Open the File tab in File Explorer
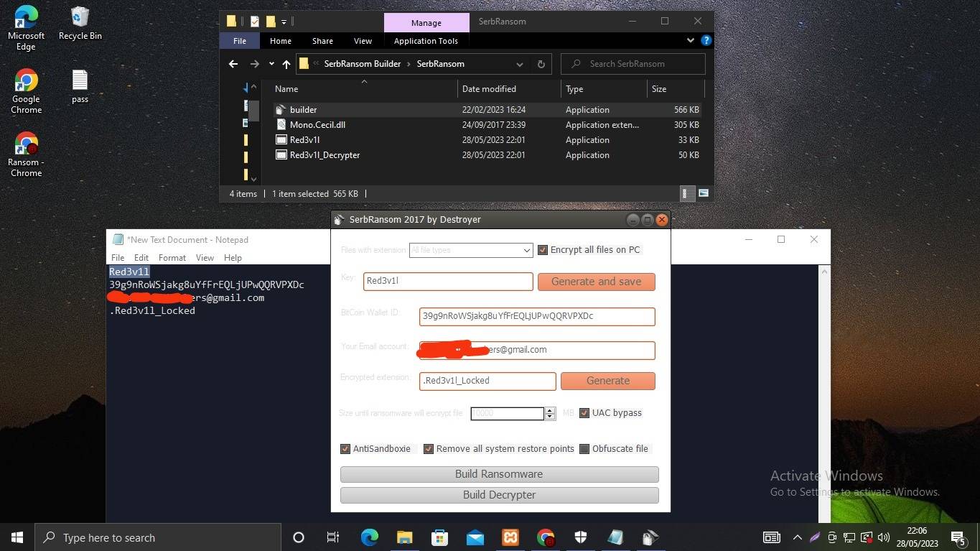Image resolution: width=980 pixels, height=551 pixels. 240,41
